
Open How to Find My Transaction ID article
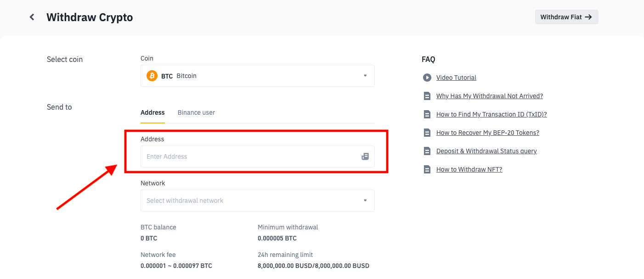[491, 114]
